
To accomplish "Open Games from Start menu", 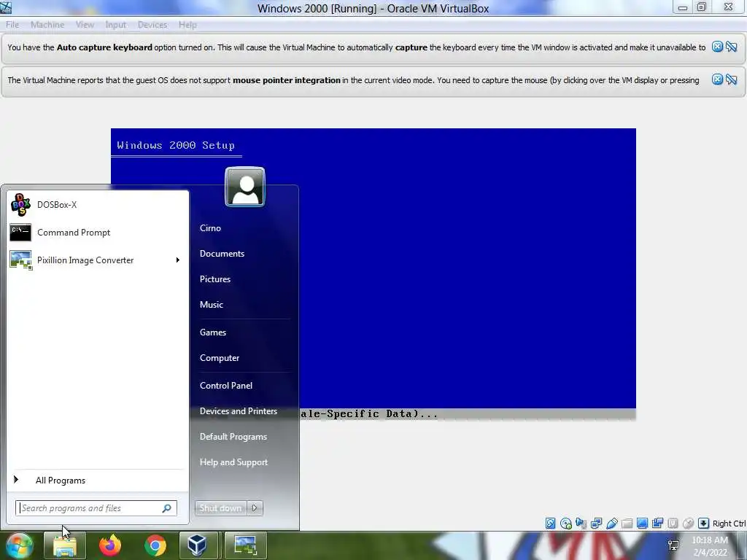I will click(x=212, y=332).
